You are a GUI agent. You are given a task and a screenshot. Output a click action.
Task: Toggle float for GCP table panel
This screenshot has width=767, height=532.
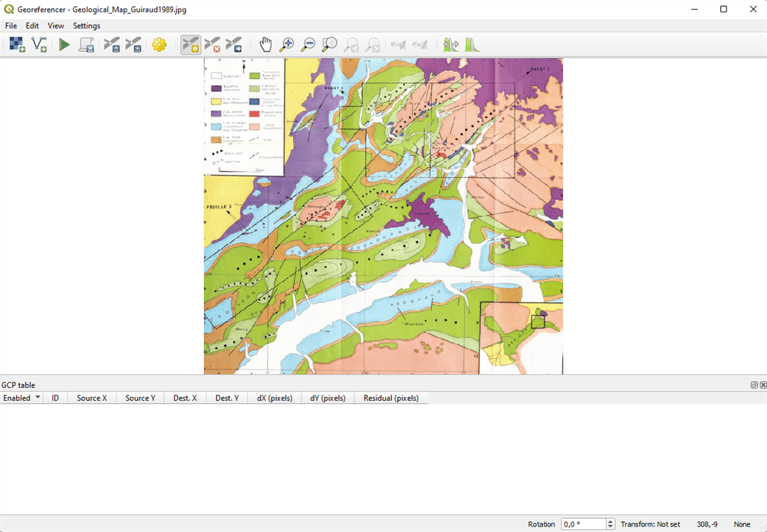tap(754, 385)
